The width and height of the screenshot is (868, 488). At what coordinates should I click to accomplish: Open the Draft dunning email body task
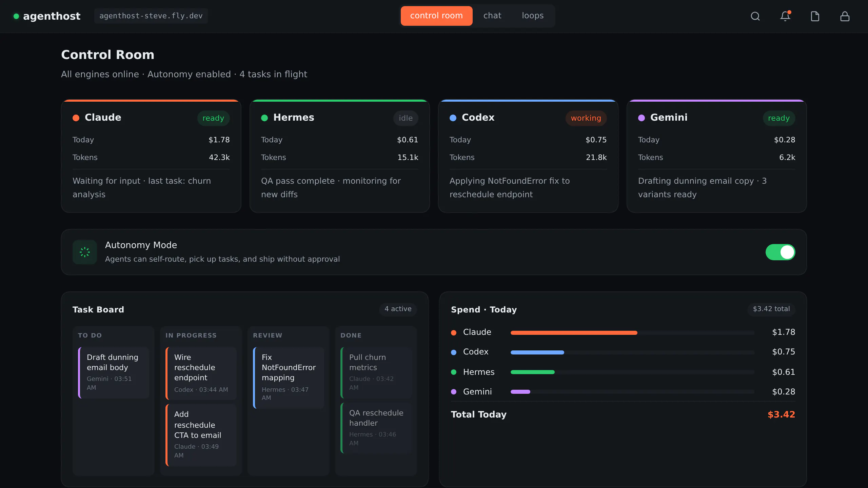pos(114,372)
